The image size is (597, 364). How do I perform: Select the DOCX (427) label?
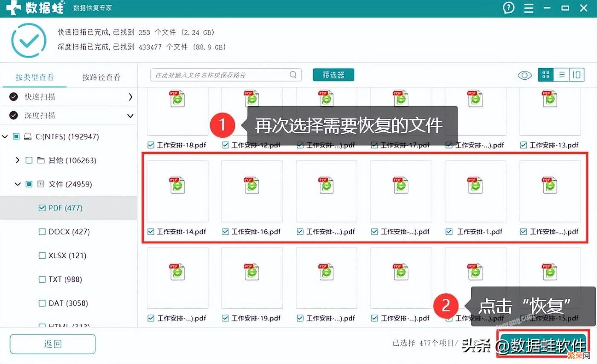(69, 232)
